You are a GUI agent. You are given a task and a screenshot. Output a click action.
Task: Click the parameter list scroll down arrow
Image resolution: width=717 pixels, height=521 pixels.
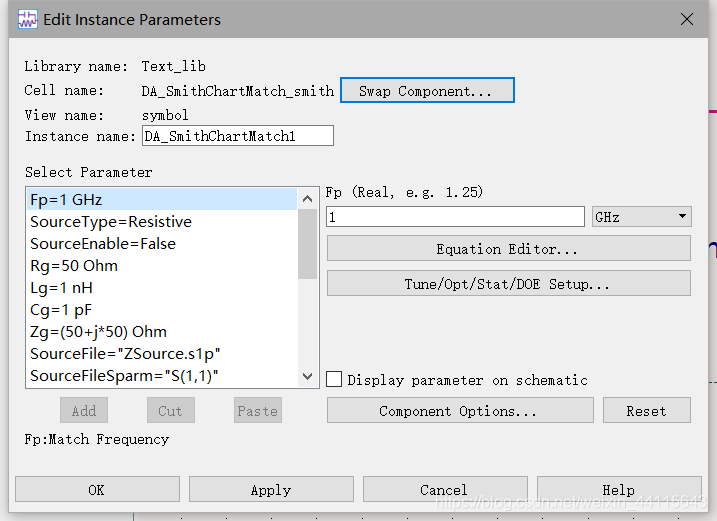click(307, 376)
